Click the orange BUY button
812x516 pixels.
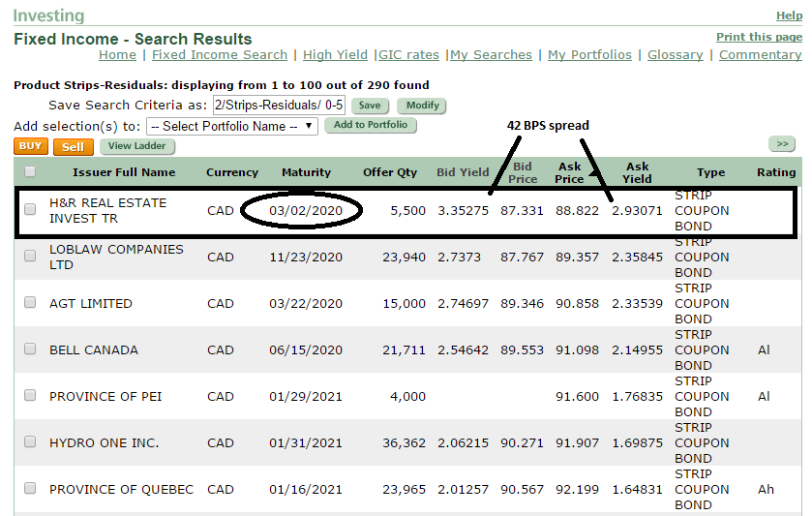(x=31, y=146)
